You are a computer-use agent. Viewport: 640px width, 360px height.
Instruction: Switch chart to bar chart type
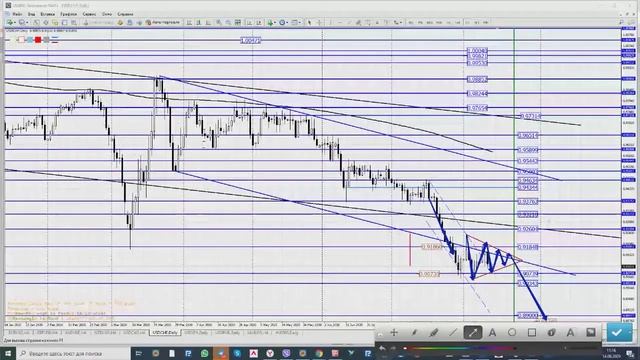(189, 22)
